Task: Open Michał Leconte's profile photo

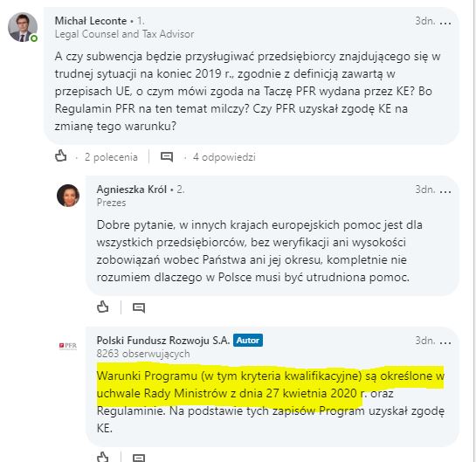Action: [23, 27]
